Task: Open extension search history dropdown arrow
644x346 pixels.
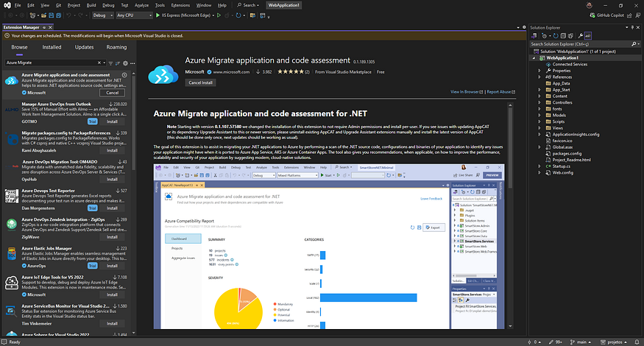Action: (x=105, y=63)
